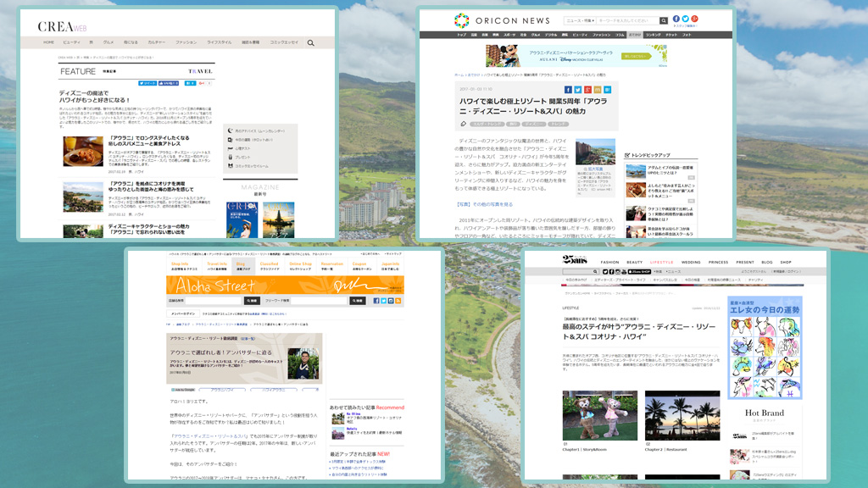Open the 25ans Facebook icon
The height and width of the screenshot is (488, 868).
click(612, 272)
